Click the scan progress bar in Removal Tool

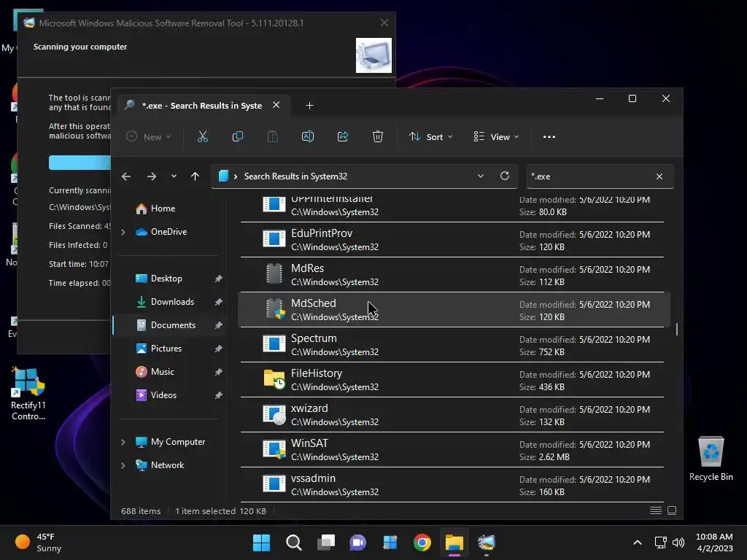(80, 163)
